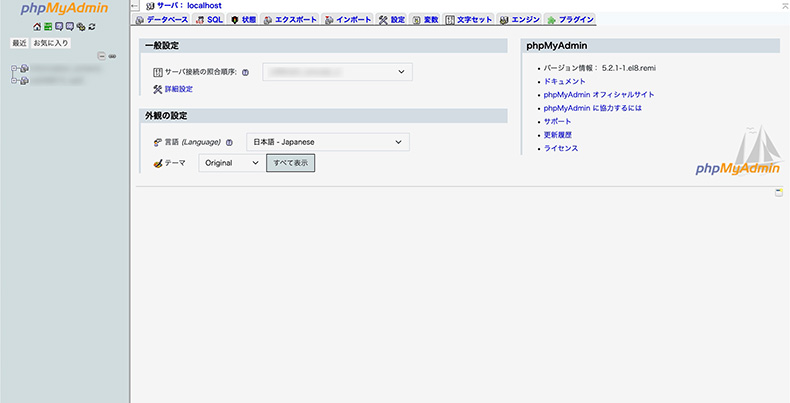Click the すべて表示 button

[290, 162]
